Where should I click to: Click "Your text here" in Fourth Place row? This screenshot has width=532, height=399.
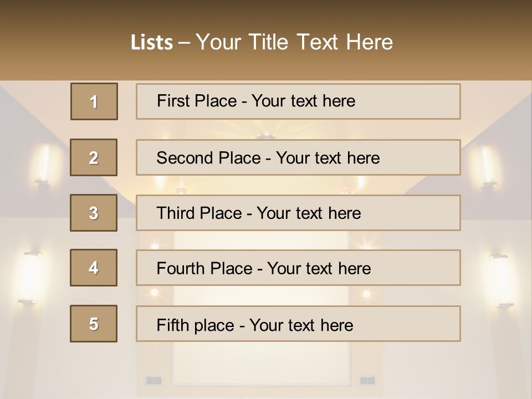click(319, 268)
